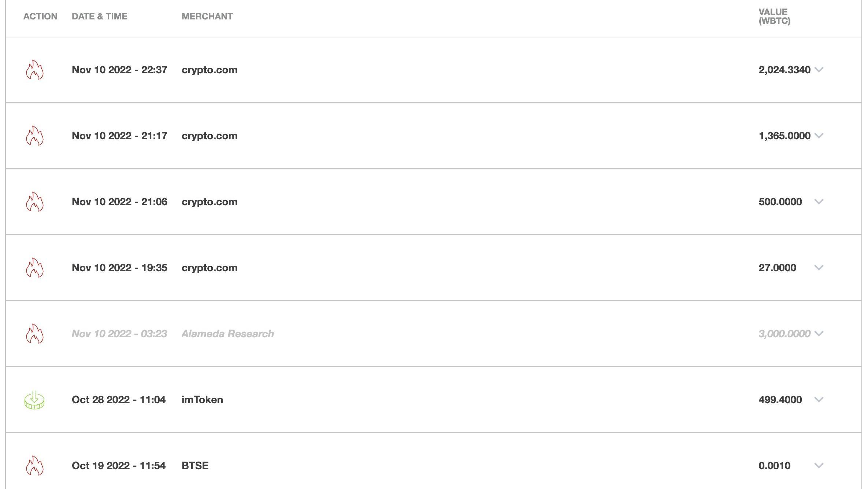Click the burn icon on the Alameda Research row
This screenshot has width=868, height=489.
(35, 334)
